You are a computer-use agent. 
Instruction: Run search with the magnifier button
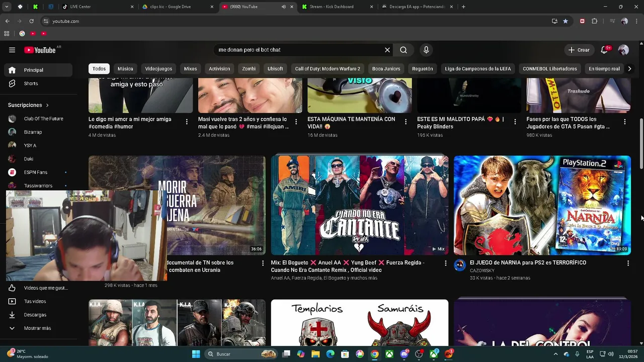pyautogui.click(x=404, y=50)
